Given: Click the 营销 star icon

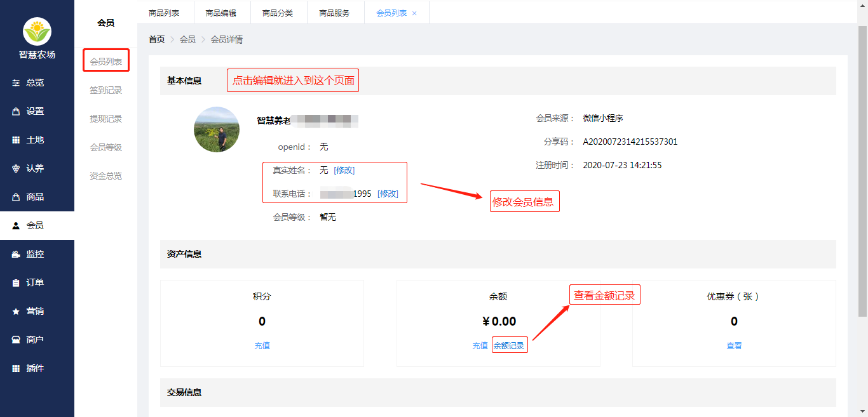Looking at the screenshot, I should [16, 311].
